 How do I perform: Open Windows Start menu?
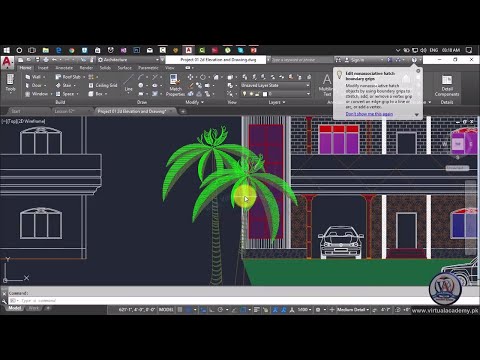click(x=7, y=50)
